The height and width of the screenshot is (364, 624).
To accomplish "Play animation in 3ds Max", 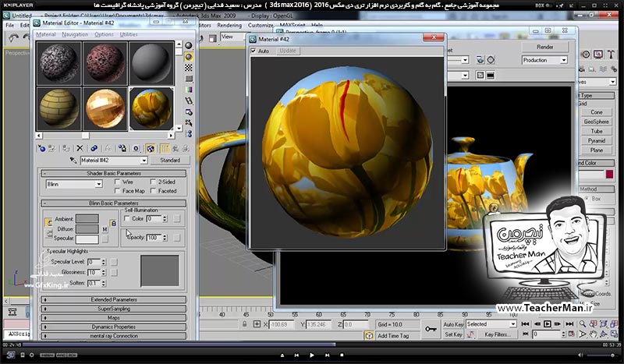I will pyautogui.click(x=548, y=323).
